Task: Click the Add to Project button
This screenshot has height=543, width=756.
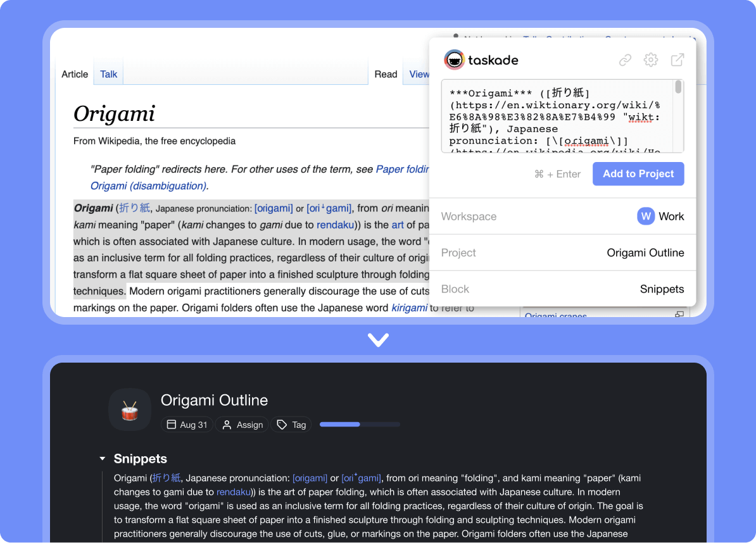Action: [x=638, y=174]
